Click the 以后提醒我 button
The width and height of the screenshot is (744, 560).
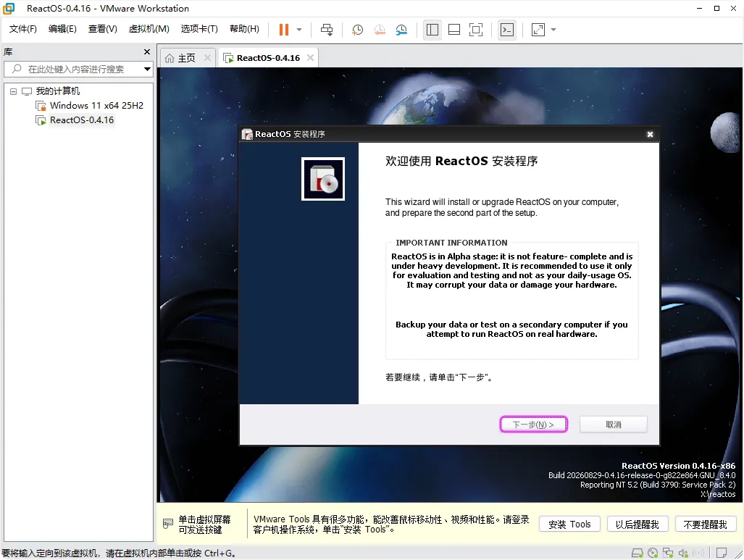click(x=638, y=525)
